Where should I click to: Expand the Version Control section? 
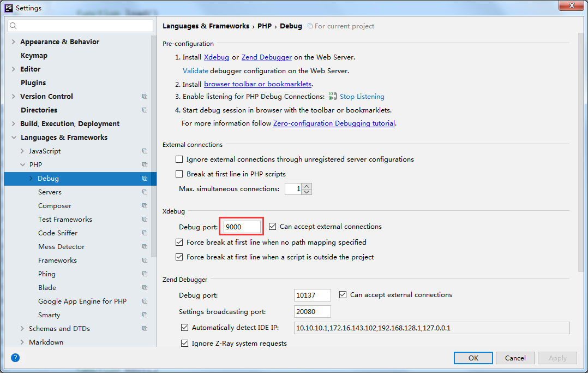point(14,97)
